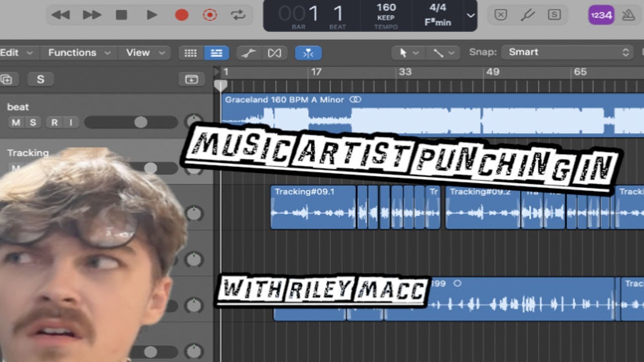Toggle Cycle mode button
The image size is (644, 362).
(238, 15)
